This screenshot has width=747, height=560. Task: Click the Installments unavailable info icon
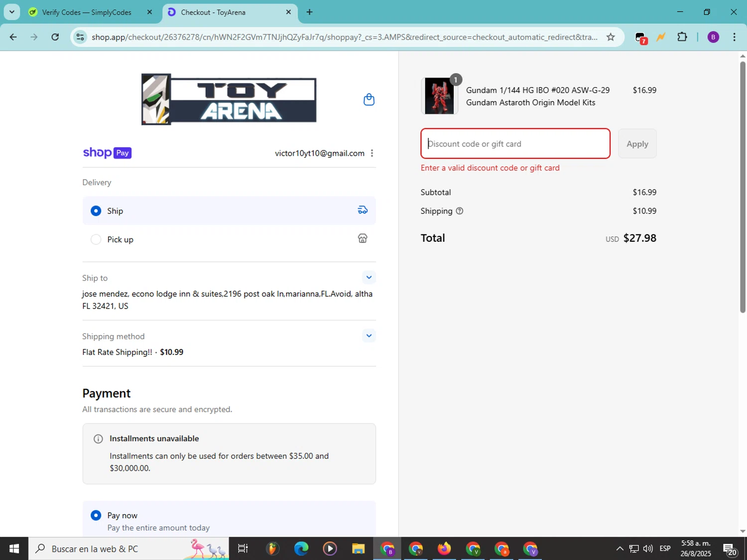98,439
